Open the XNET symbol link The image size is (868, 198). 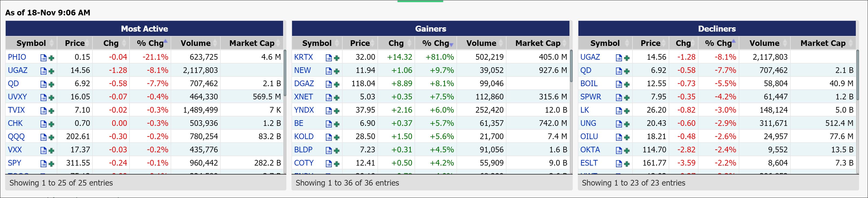(303, 97)
